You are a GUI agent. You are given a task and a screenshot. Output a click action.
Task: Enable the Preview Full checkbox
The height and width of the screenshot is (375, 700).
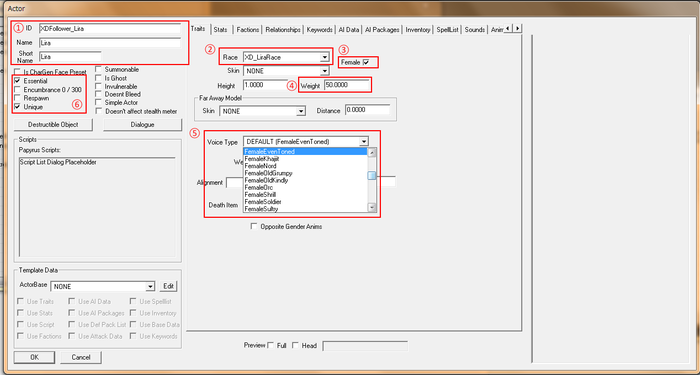(271, 345)
